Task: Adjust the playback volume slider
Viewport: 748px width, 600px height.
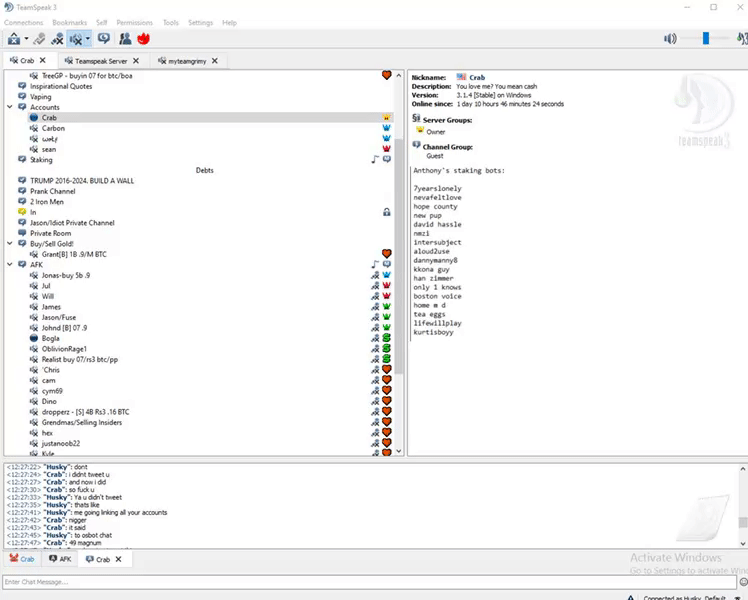Action: tap(706, 39)
